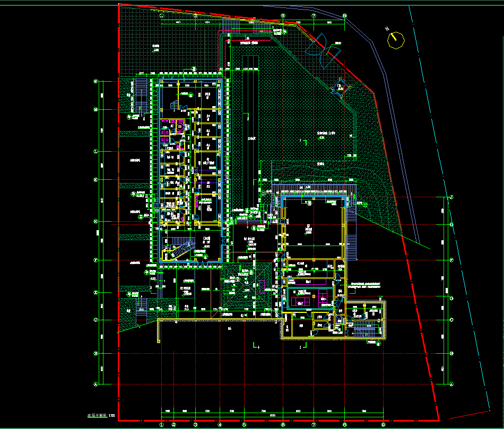Select grid axis bubble A on left side
This screenshot has height=429, width=504.
pyautogui.click(x=96, y=384)
